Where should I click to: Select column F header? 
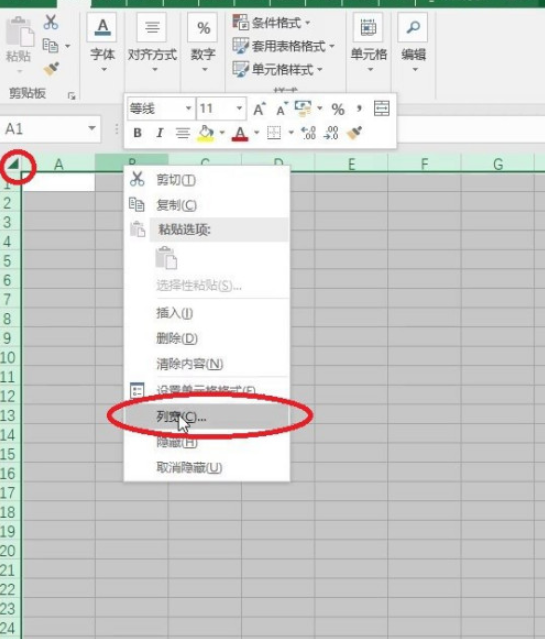tap(424, 164)
